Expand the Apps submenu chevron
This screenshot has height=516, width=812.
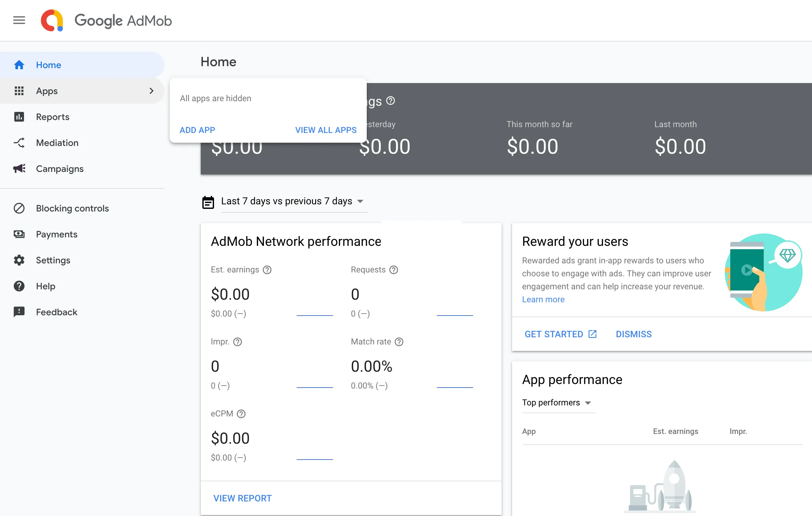tap(151, 91)
